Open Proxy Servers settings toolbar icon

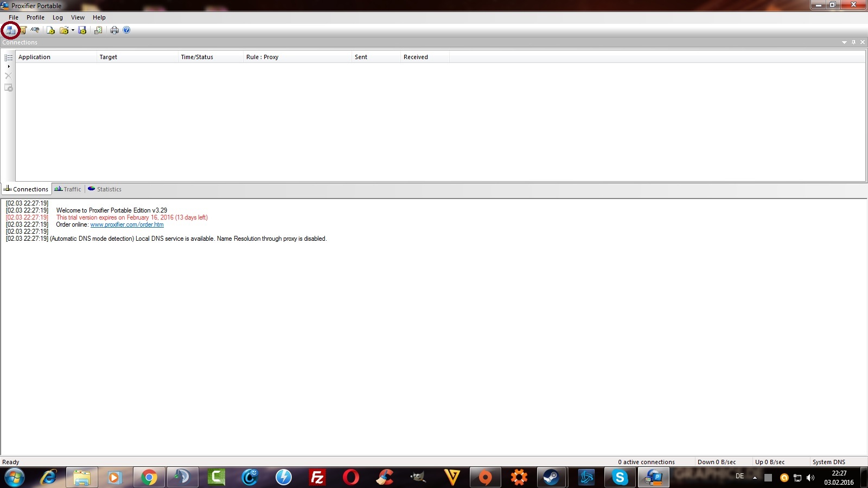[11, 30]
